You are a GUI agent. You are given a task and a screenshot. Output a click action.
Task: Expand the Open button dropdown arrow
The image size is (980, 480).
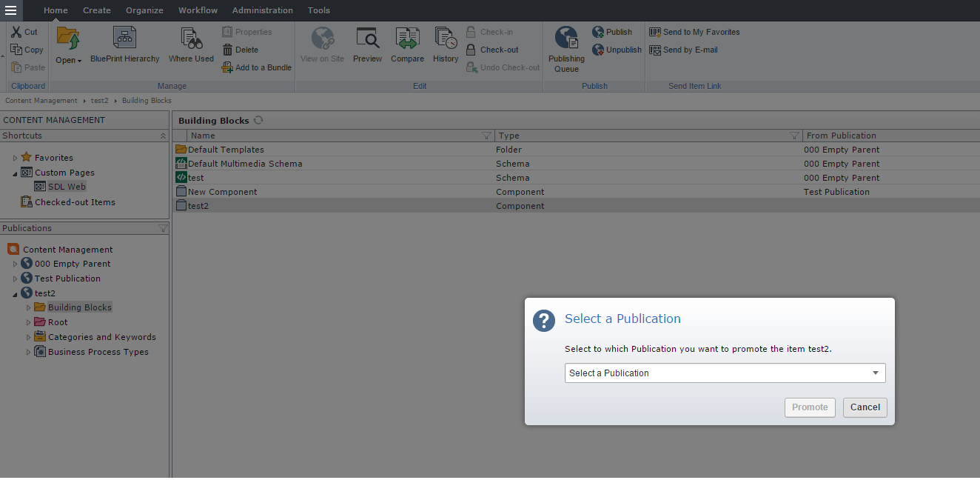coord(79,61)
